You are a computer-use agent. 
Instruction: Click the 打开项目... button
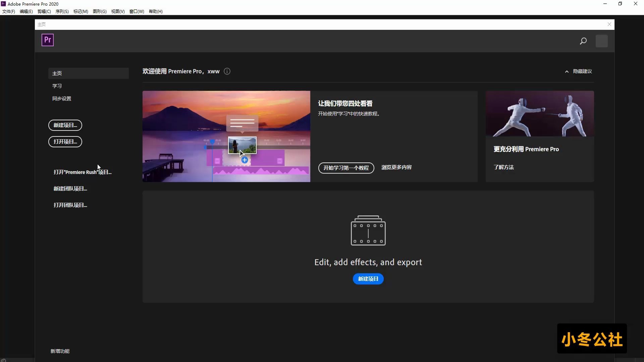(65, 141)
